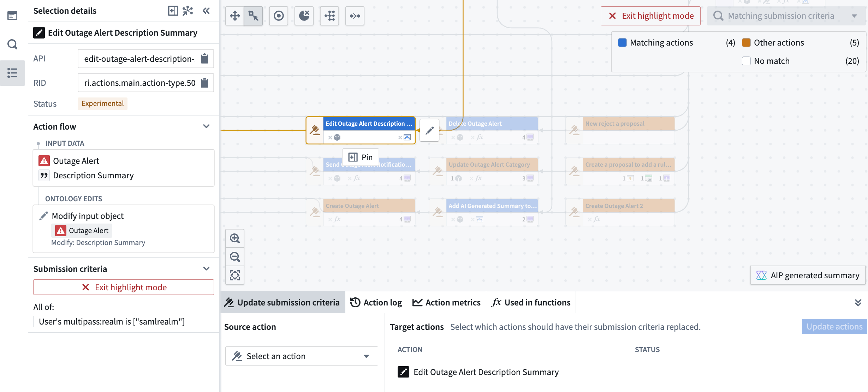
Task: Select the pan/move tool in the canvas toolbar
Action: [235, 16]
